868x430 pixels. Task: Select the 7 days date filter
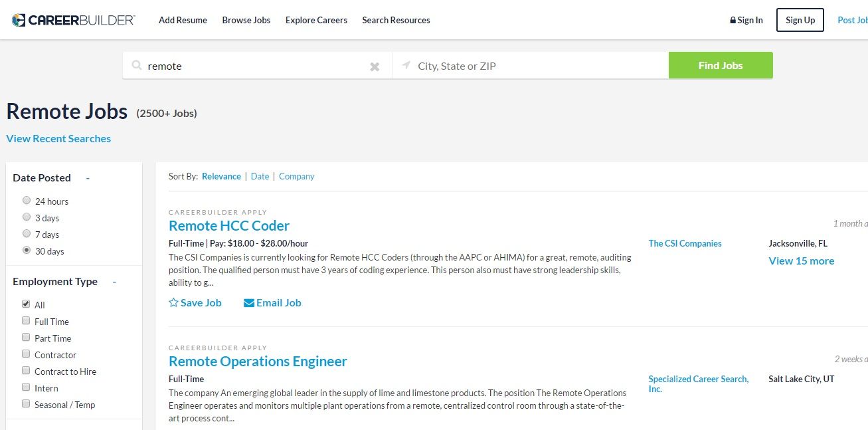[27, 233]
